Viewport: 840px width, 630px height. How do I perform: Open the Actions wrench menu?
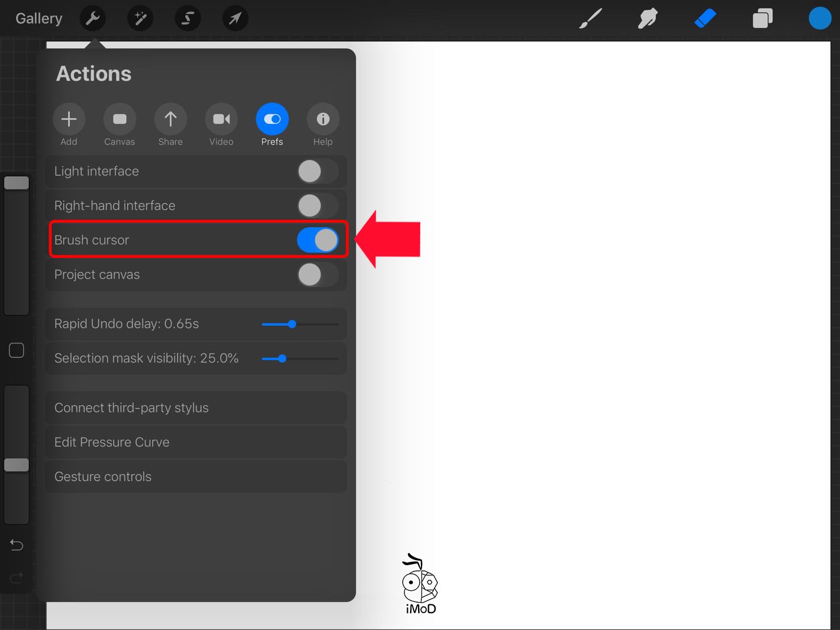(92, 18)
